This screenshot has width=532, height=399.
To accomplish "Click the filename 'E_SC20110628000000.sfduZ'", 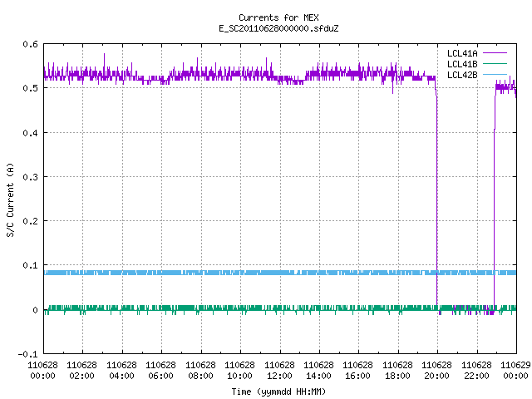I will click(278, 28).
